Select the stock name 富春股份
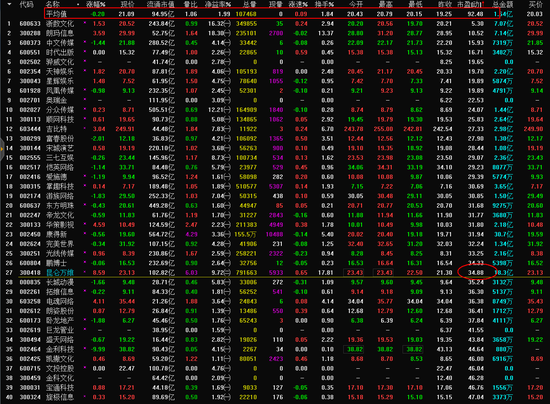Image resolution: width=550 pixels, height=404 pixels. pos(60,139)
